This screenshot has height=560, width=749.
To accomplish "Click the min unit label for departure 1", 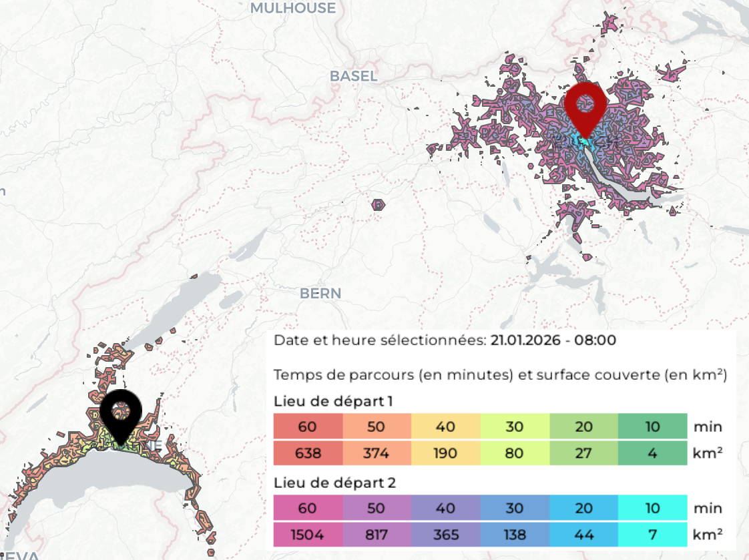I will point(708,427).
